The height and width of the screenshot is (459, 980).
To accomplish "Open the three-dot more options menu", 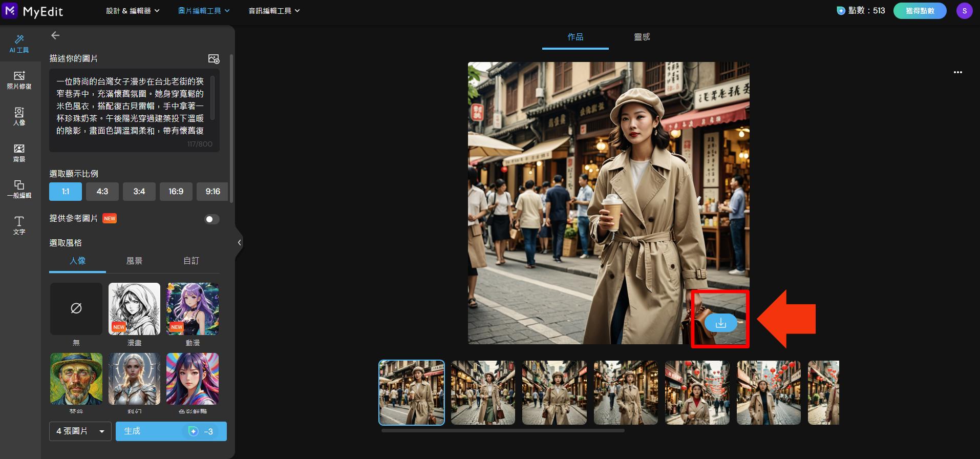I will coord(957,72).
